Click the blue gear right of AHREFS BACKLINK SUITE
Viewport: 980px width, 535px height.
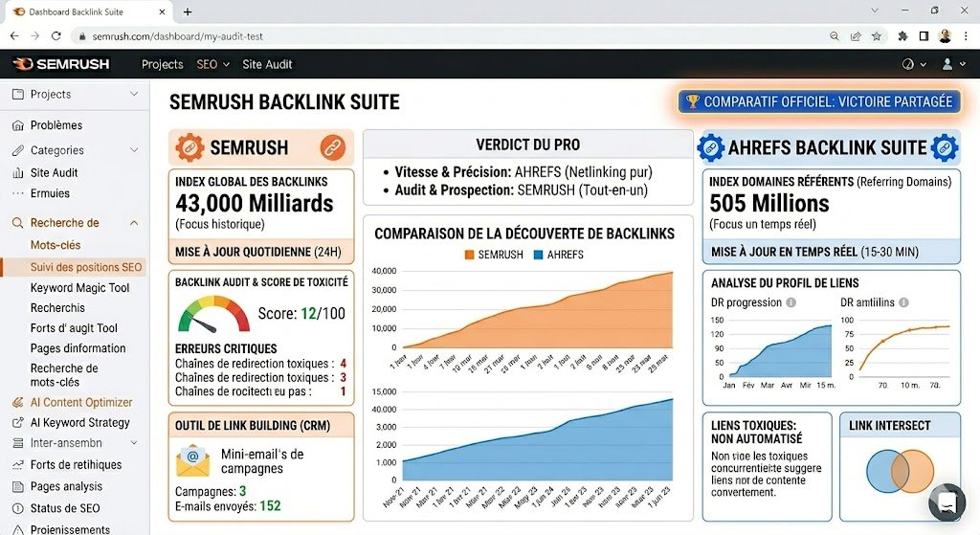945,147
